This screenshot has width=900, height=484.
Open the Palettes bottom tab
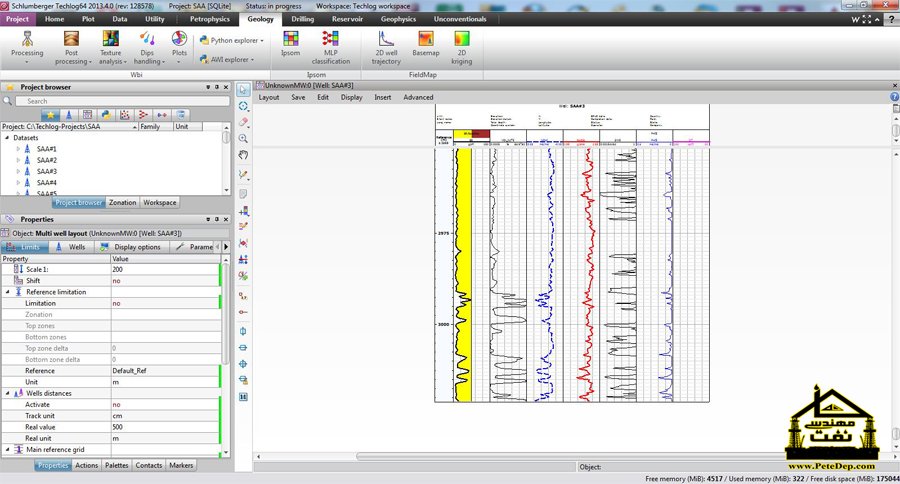(117, 465)
